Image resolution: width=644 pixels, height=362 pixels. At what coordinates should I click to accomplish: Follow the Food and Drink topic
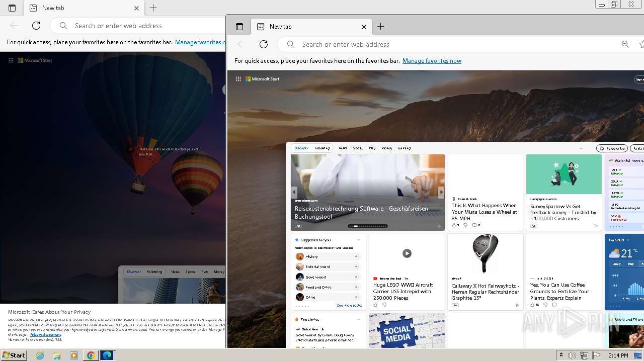(356, 287)
